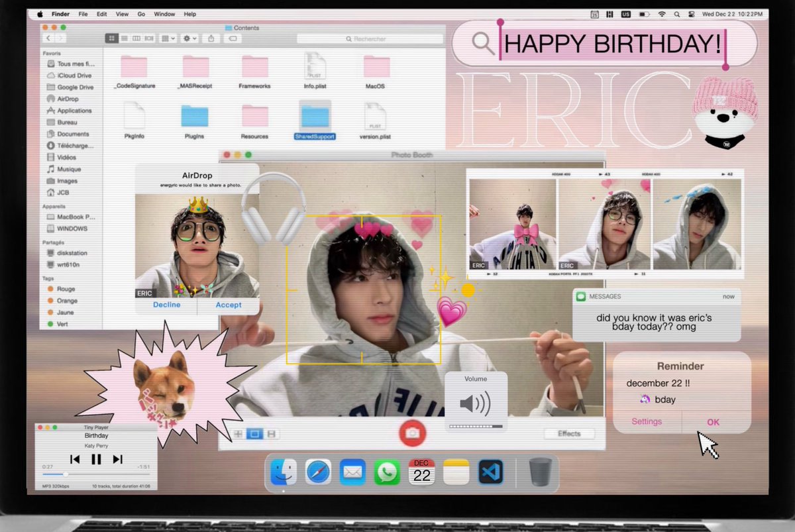795x532 pixels.
Task: Open the Calendar showing Dec 22 from the Dock
Action: click(x=422, y=472)
